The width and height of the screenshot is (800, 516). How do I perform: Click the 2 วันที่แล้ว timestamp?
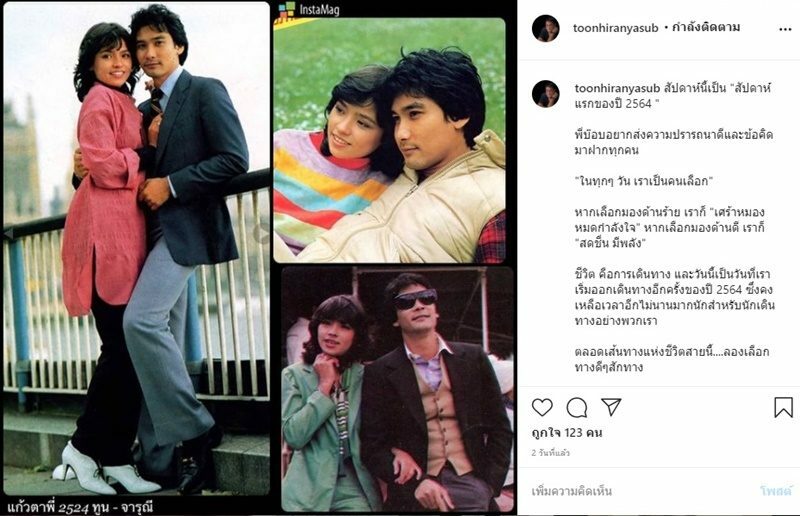(x=551, y=453)
